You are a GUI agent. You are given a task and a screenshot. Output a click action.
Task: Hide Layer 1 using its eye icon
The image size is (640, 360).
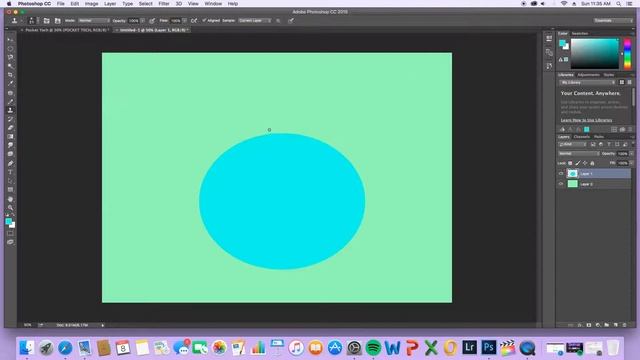(561, 173)
